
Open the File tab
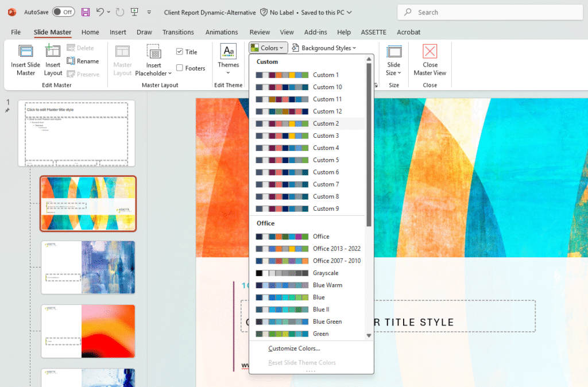(x=16, y=32)
